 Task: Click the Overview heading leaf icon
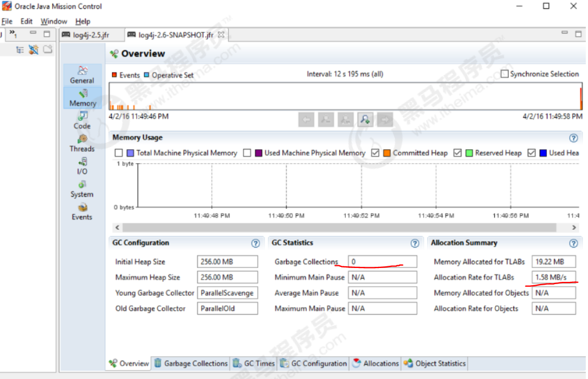(x=114, y=54)
